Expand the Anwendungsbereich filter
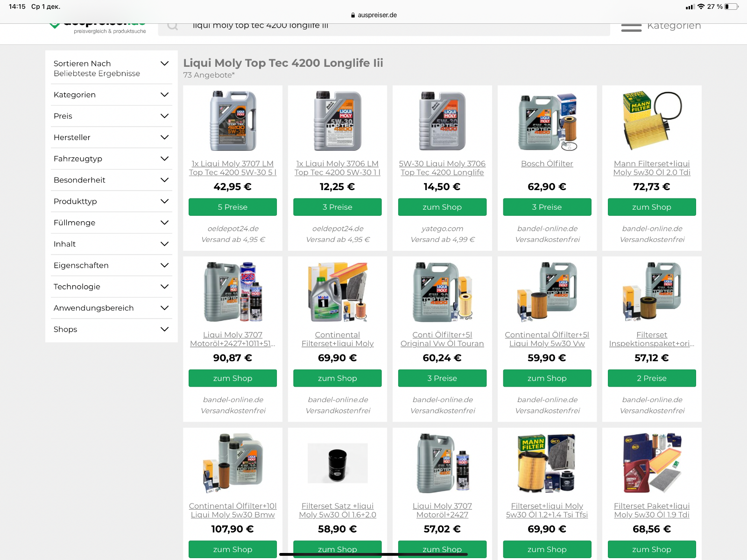 (x=111, y=308)
